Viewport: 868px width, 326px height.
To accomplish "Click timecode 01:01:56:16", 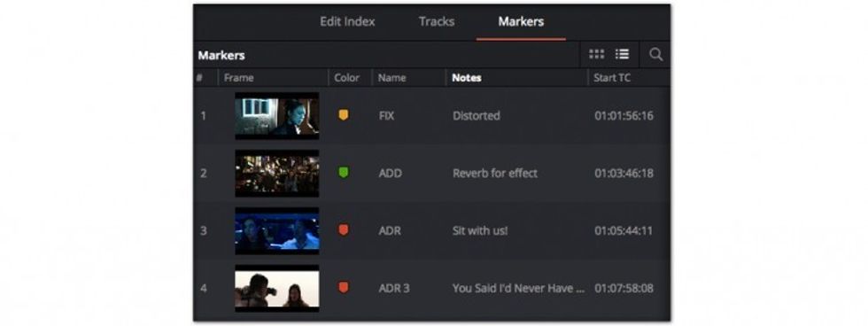I will (624, 116).
